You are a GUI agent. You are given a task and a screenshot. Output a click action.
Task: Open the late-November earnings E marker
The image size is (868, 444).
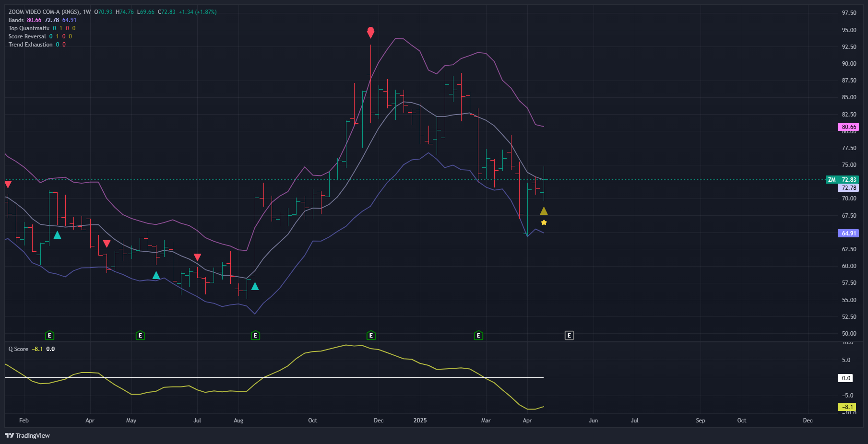tap(371, 335)
